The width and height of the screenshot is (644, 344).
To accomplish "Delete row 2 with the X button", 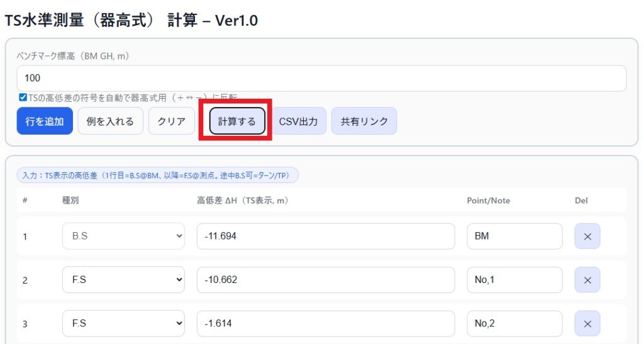I will point(587,280).
